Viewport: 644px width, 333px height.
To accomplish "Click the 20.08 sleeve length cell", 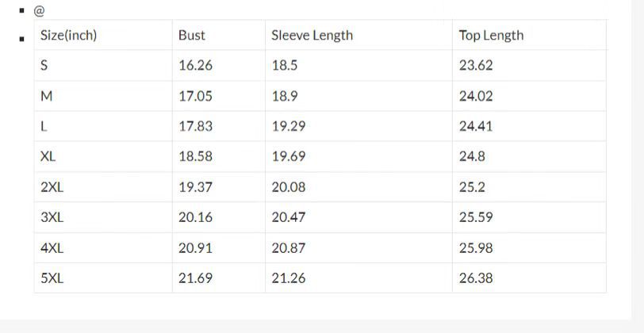I will tap(288, 187).
